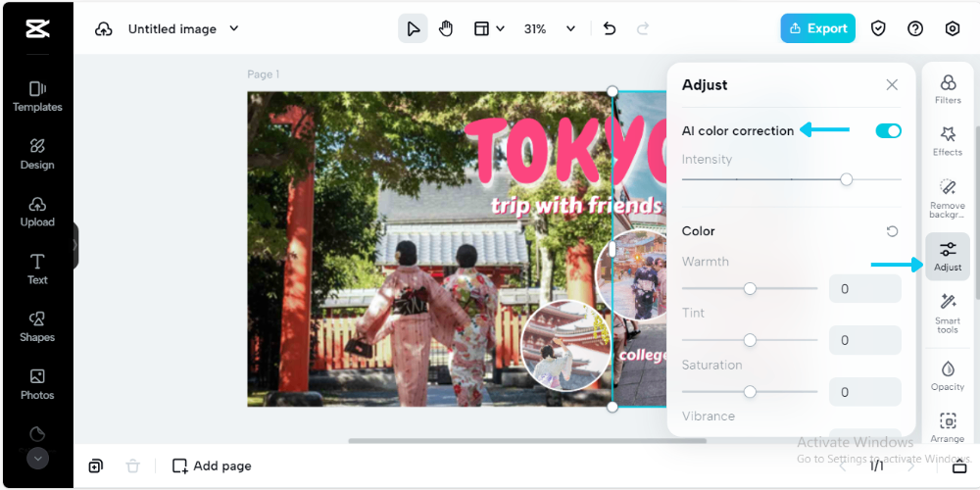Select the 'trip with friends' text
The height and width of the screenshot is (490, 980).
576,205
